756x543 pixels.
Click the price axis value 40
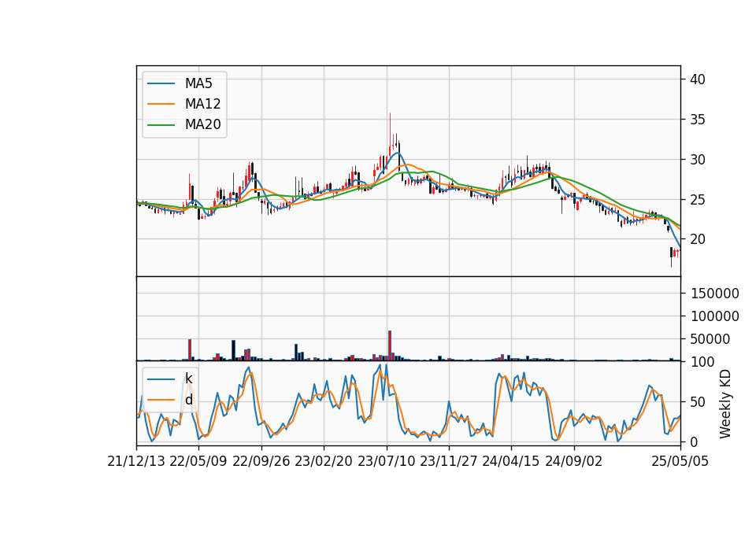pyautogui.click(x=697, y=79)
